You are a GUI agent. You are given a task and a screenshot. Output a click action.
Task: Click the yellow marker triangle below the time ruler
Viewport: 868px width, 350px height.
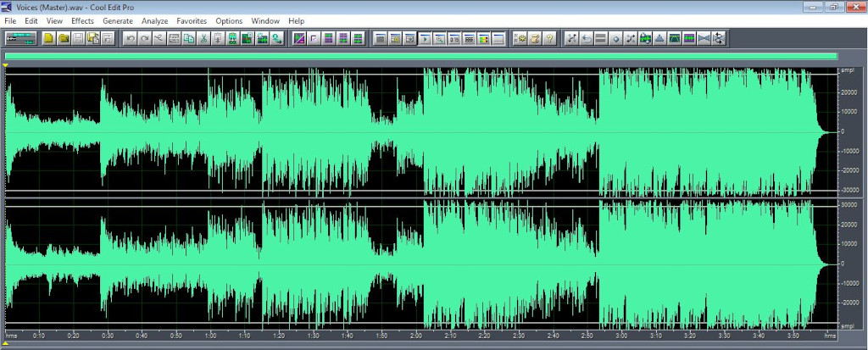[x=6, y=344]
